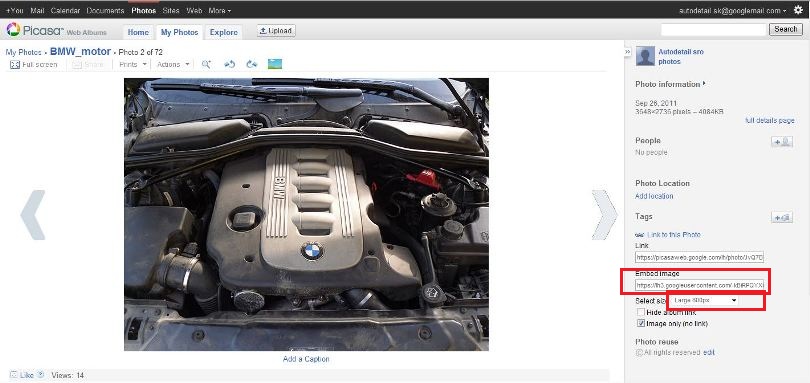Click the Upload button
The height and width of the screenshot is (383, 810).
[276, 31]
